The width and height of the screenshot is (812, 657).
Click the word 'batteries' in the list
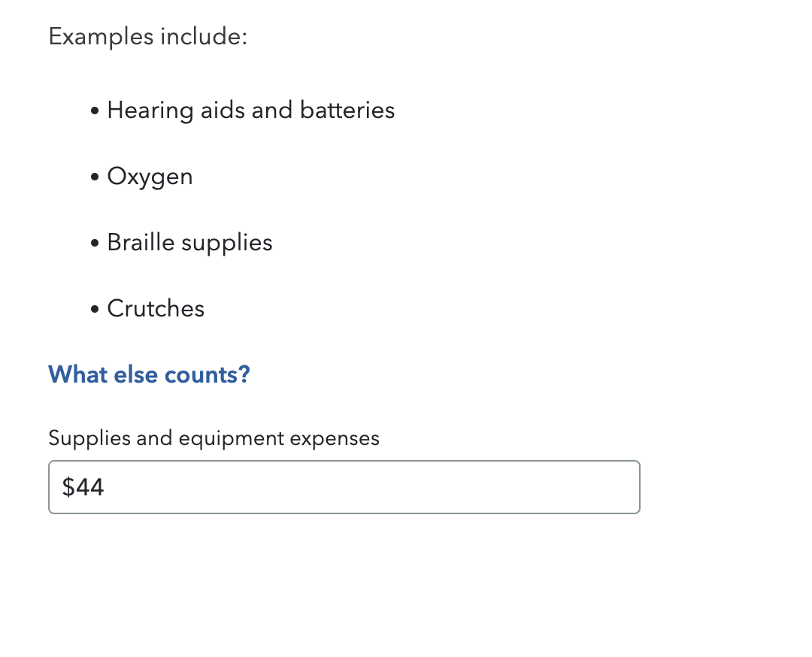(x=347, y=111)
